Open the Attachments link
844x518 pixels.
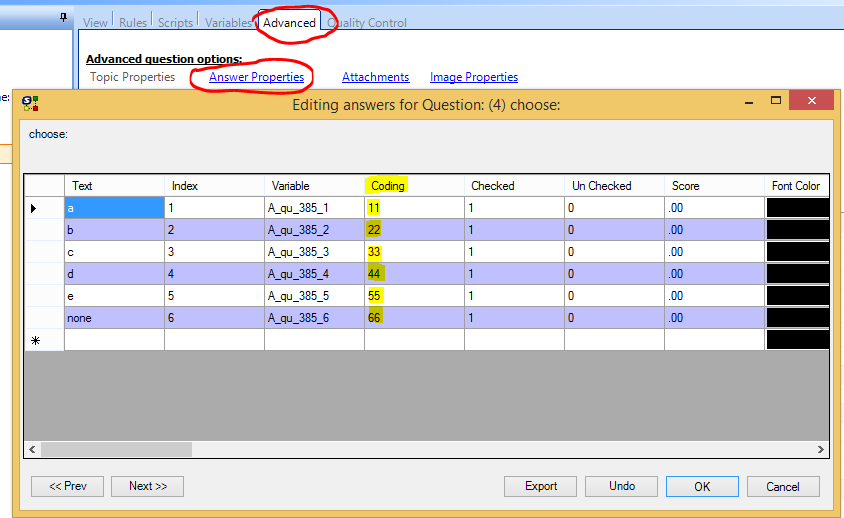pyautogui.click(x=376, y=77)
